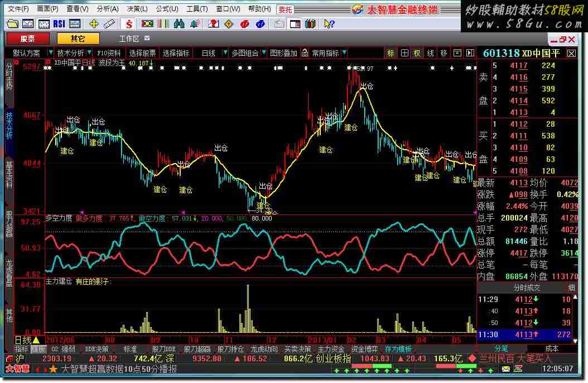The height and width of the screenshot is (383, 588).
Task: Click the 选择股票 button
Action: tap(142, 53)
